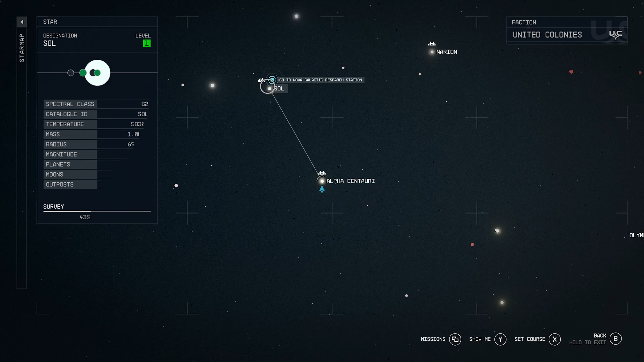Select the Alpha Centauri waypoint icon
This screenshot has width=644, height=362.
[x=321, y=180]
